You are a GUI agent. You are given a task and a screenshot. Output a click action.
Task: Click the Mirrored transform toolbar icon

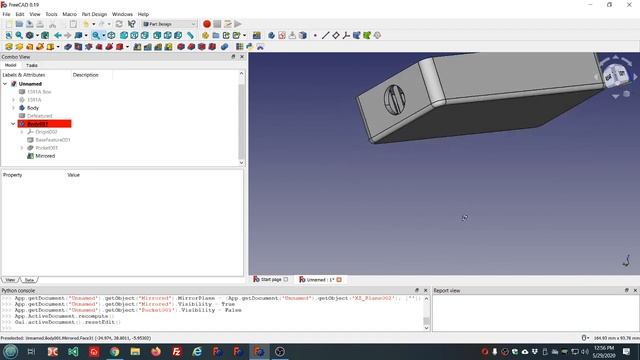tap(138, 47)
